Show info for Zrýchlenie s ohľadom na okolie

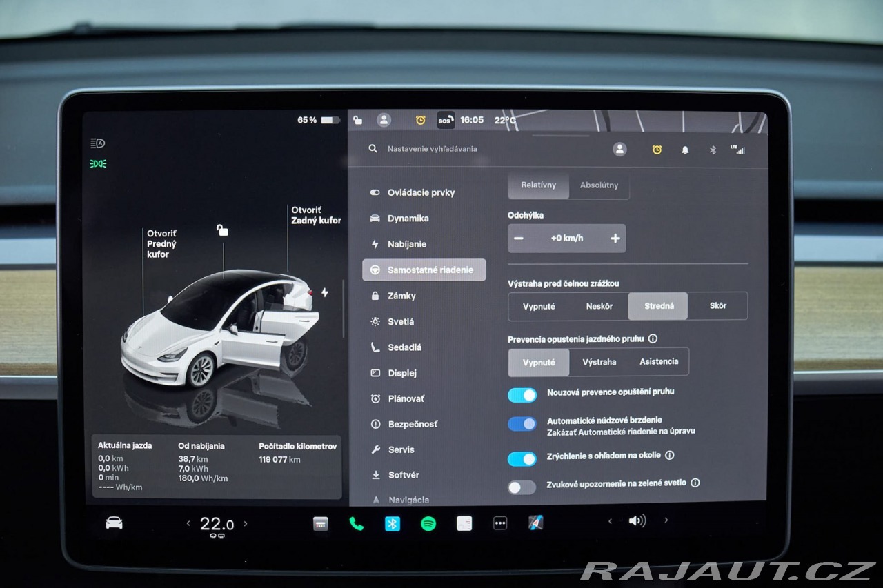[669, 455]
